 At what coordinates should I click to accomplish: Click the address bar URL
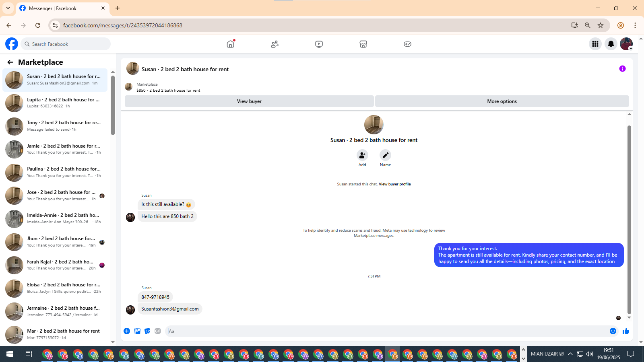pos(123,25)
